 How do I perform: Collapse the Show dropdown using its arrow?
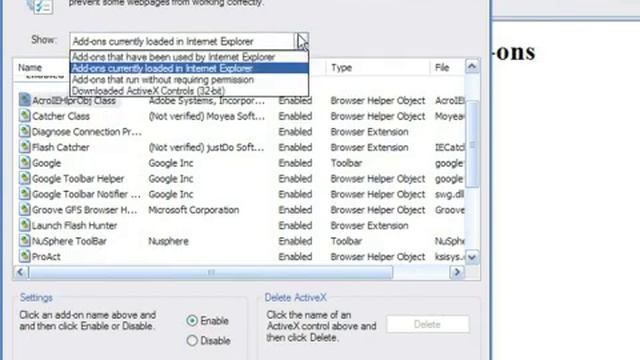(x=302, y=41)
